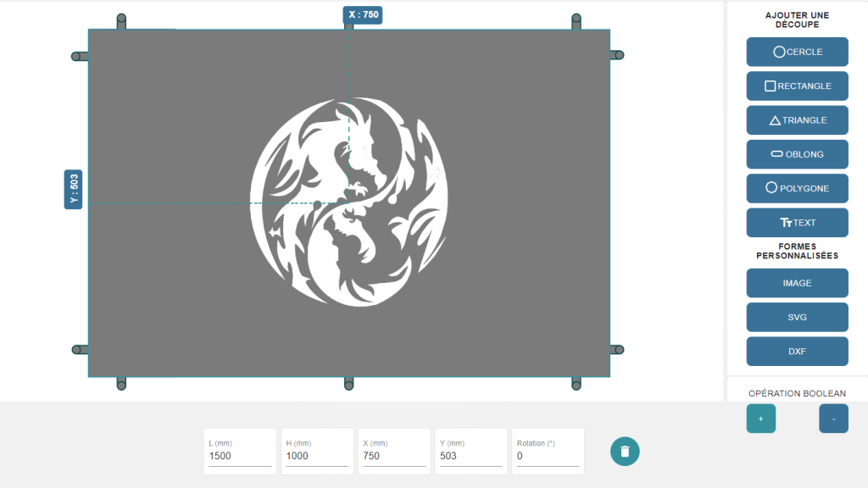Select the upper right side mounting tab
Viewport: 868px width, 488px height.
click(617, 55)
